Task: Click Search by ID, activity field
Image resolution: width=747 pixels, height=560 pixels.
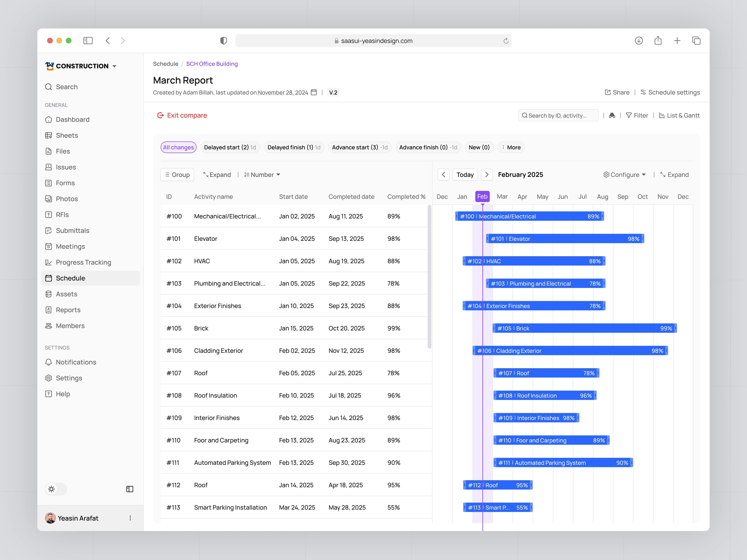Action: coord(558,115)
